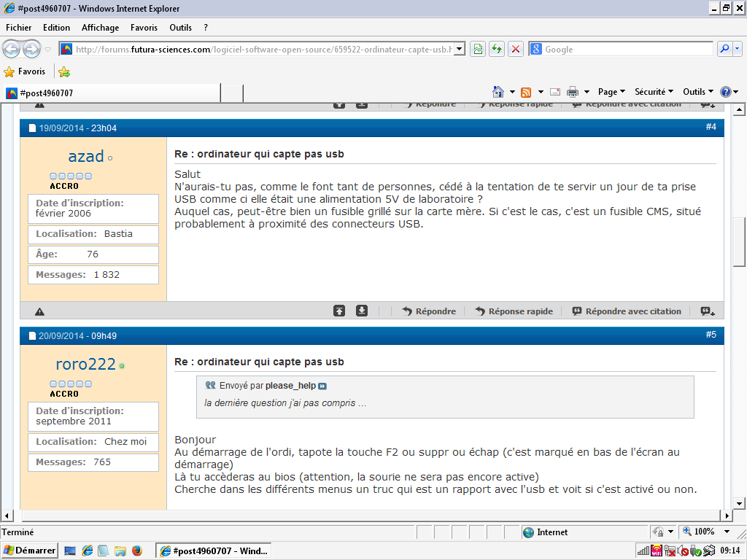747x560 pixels.
Task: Report post #4 with warning triangle icon
Action: tap(39, 311)
